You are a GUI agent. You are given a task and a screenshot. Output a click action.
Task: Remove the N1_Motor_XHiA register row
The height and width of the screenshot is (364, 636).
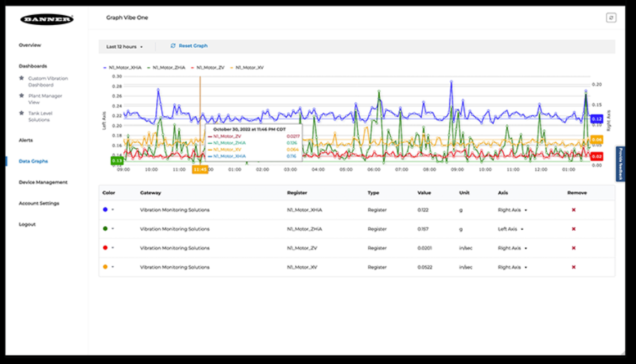click(x=574, y=210)
